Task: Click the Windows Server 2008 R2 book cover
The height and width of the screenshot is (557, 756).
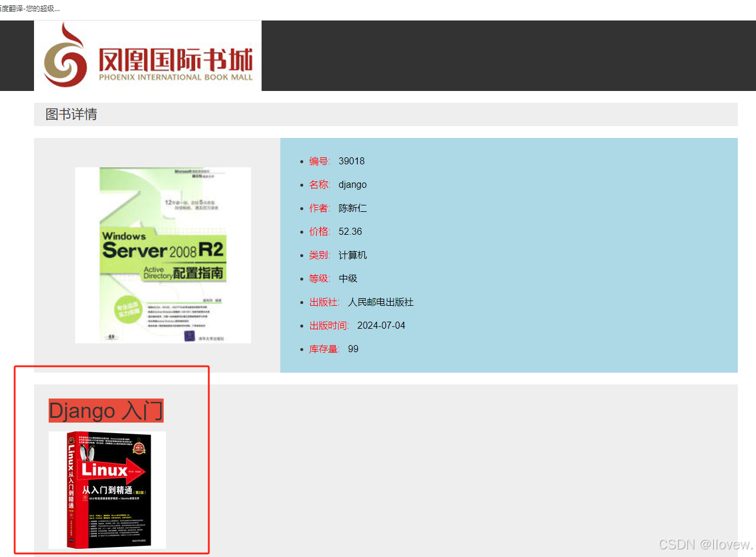Action: pos(163,255)
